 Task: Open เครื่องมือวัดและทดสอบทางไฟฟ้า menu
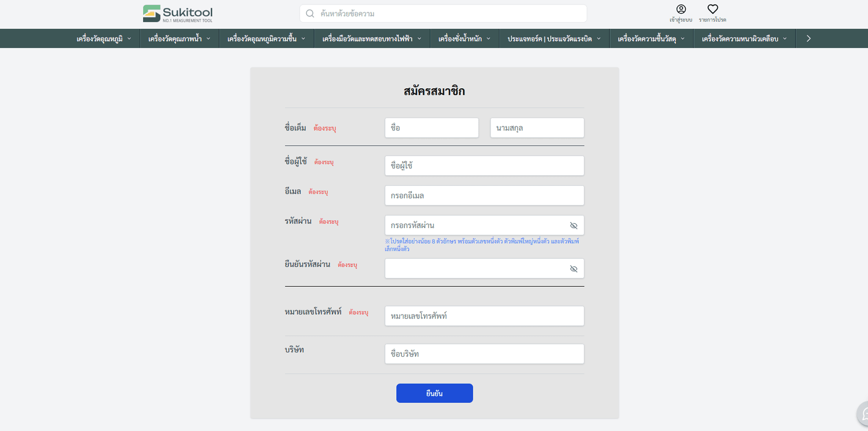click(x=372, y=39)
